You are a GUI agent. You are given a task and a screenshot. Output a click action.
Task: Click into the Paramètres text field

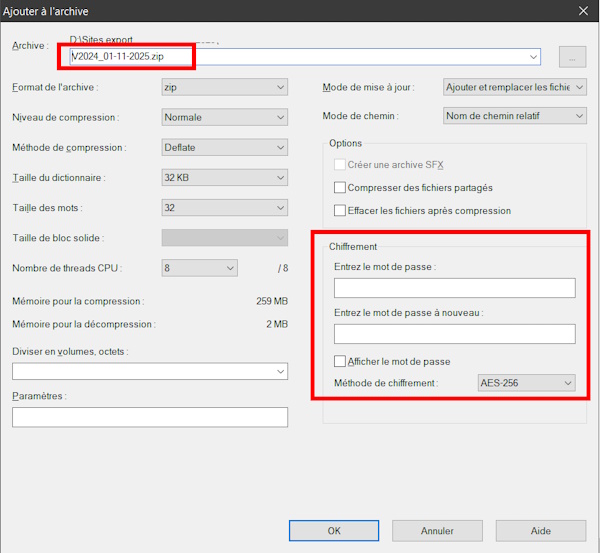coord(150,417)
